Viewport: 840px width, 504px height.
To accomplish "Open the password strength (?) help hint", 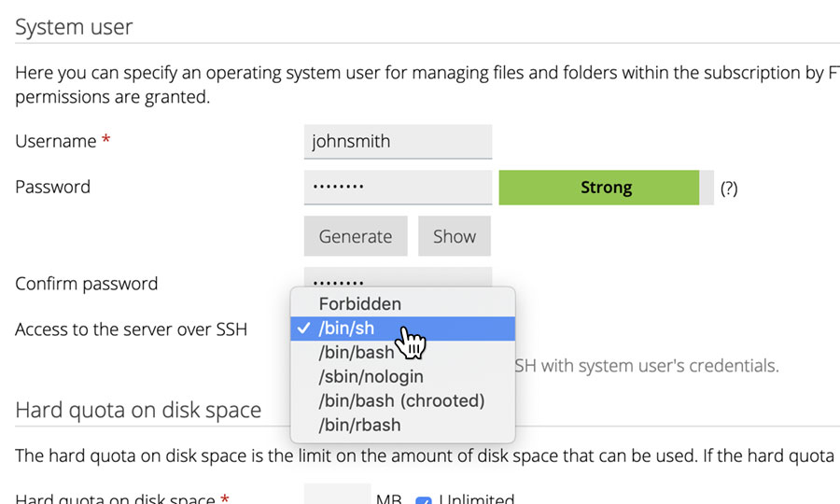I will coord(729,188).
